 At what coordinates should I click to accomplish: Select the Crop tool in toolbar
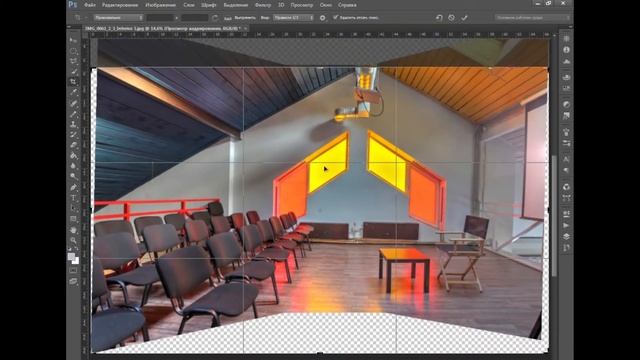click(73, 82)
